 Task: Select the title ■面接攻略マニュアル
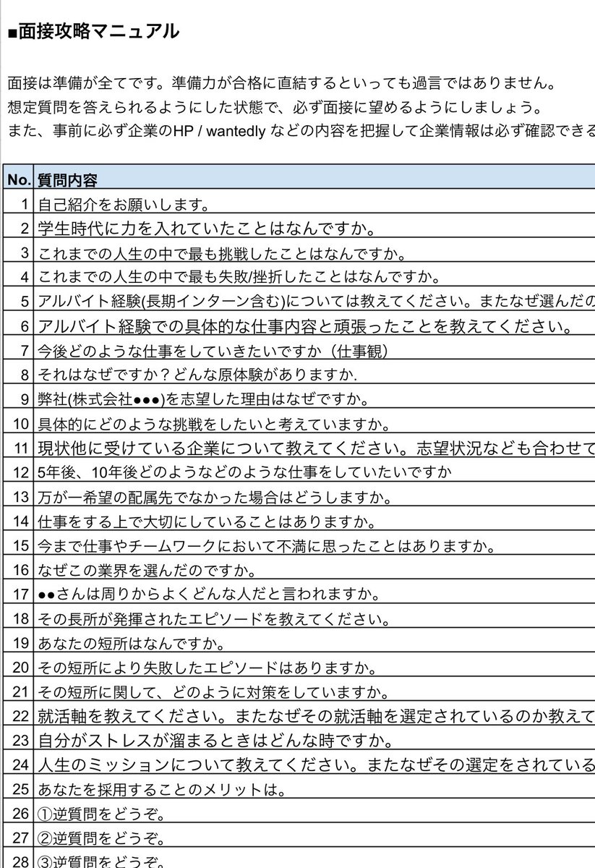click(x=92, y=31)
